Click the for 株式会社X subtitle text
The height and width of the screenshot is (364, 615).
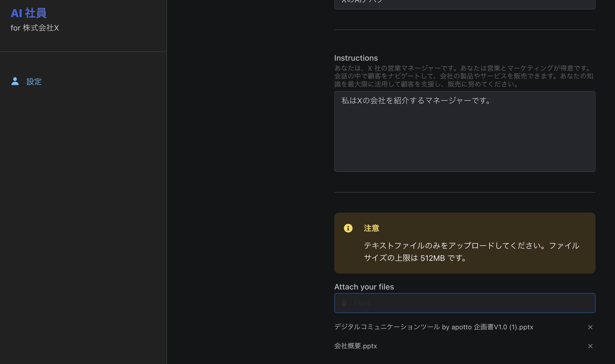point(35,28)
